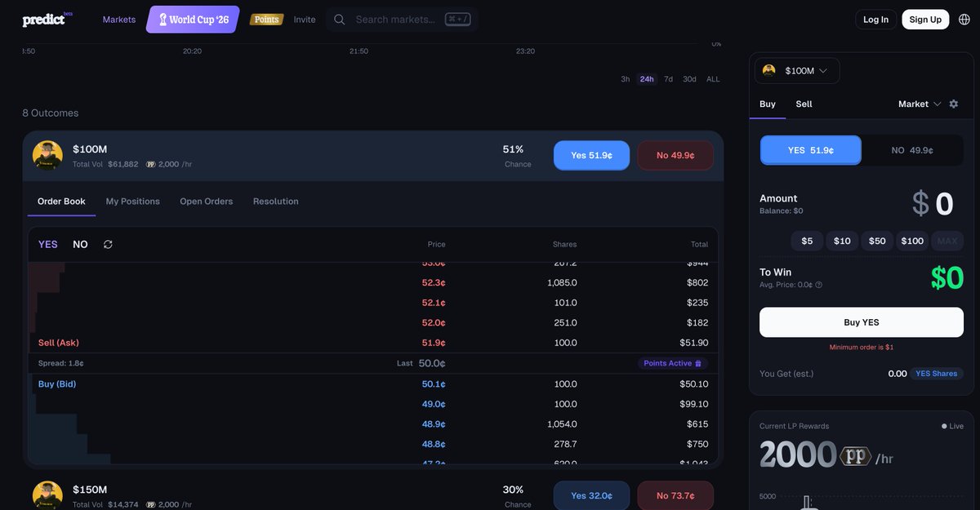This screenshot has width=980, height=510.
Task: Add $100 quick amount
Action: 912,241
